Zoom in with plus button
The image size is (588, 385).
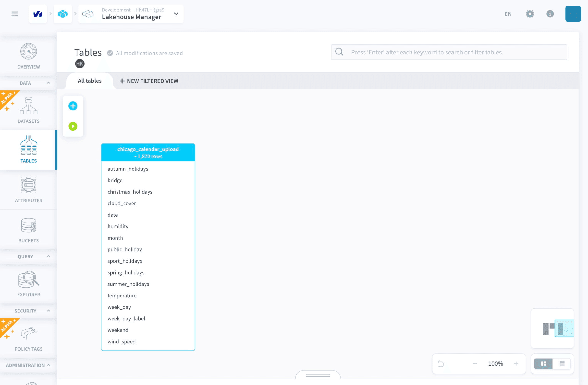pyautogui.click(x=516, y=363)
